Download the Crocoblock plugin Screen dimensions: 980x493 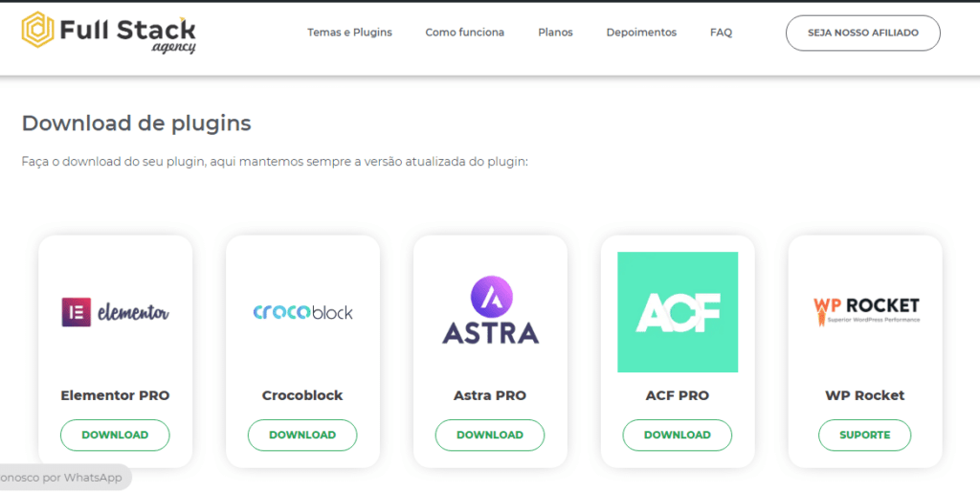tap(302, 435)
